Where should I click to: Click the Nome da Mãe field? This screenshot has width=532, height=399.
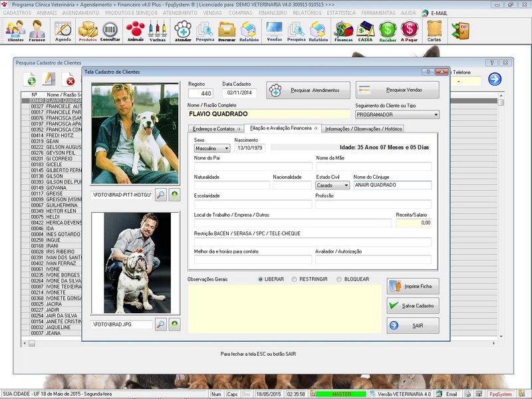[x=374, y=166]
